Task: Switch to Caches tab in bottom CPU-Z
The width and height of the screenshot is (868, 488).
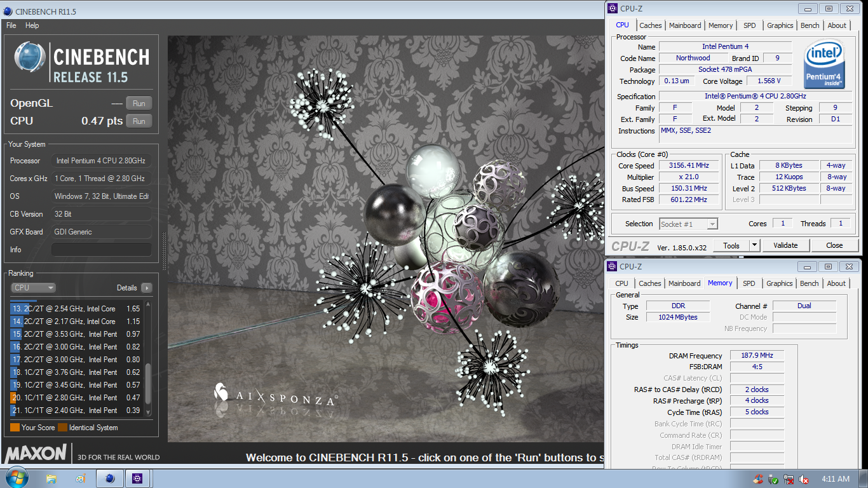Action: [x=650, y=283]
